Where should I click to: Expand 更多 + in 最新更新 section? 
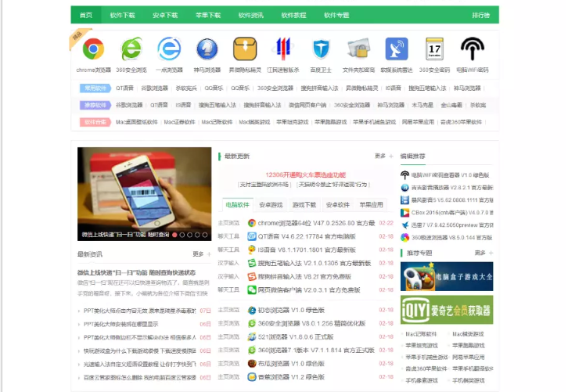point(384,156)
